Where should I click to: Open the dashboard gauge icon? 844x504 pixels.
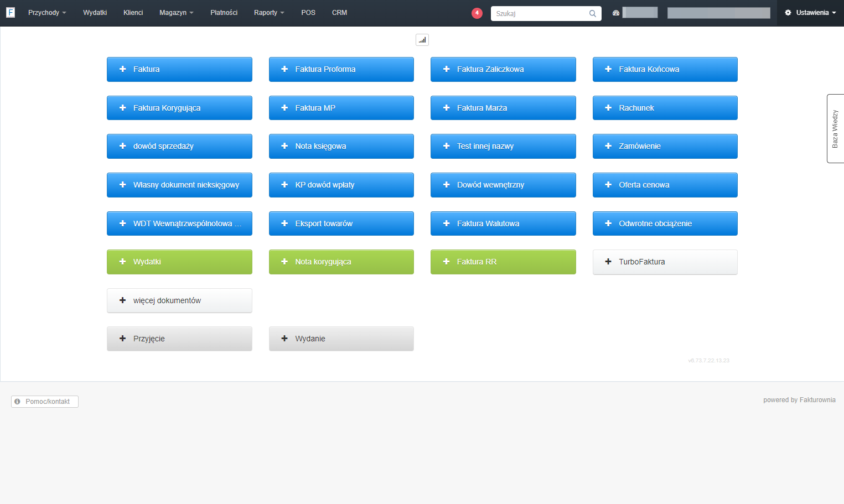616,13
